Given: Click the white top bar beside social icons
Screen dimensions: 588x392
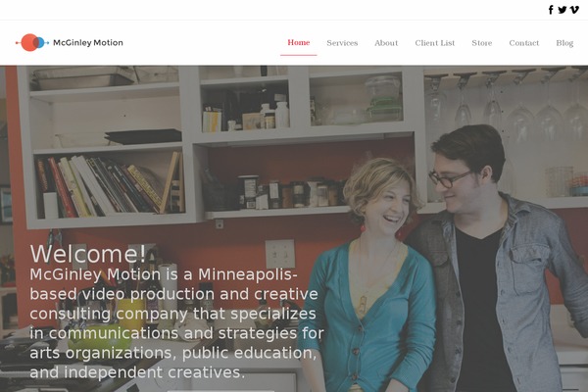Looking at the screenshot, I should point(271,10).
